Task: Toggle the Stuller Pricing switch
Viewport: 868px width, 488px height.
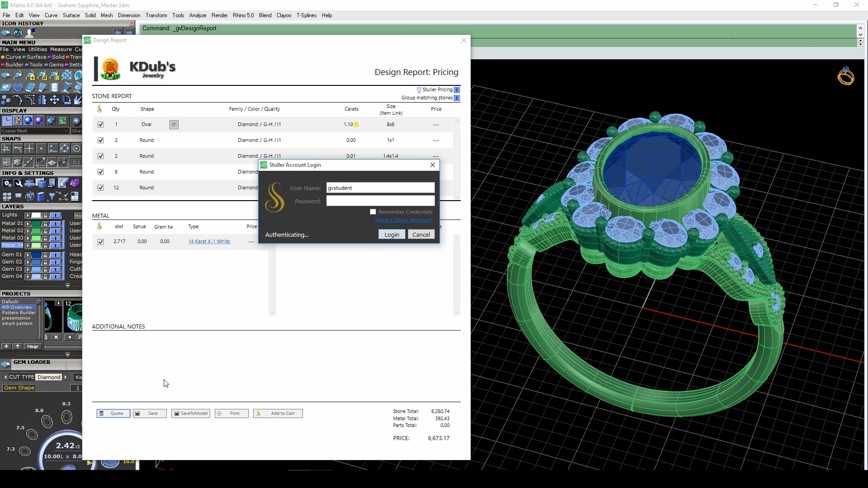Action: pyautogui.click(x=457, y=89)
